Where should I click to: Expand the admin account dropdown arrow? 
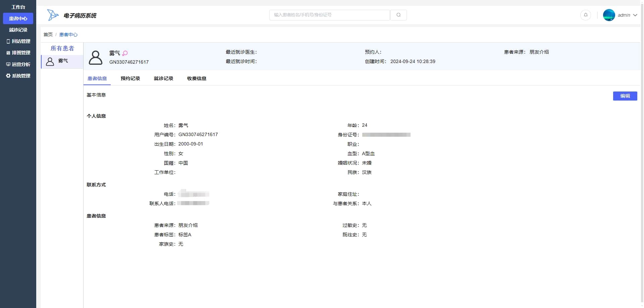[x=635, y=15]
